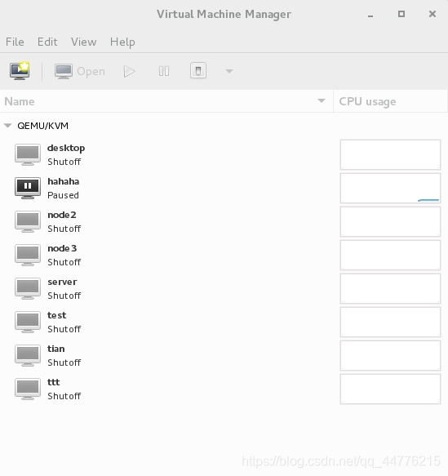Screen dimensions: 448x476
Task: Click the server VM monitor icon
Action: coord(28,288)
